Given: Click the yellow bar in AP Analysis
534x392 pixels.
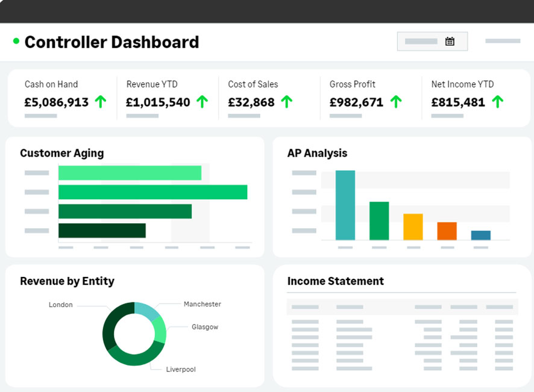Looking at the screenshot, I should pyautogui.click(x=413, y=227).
